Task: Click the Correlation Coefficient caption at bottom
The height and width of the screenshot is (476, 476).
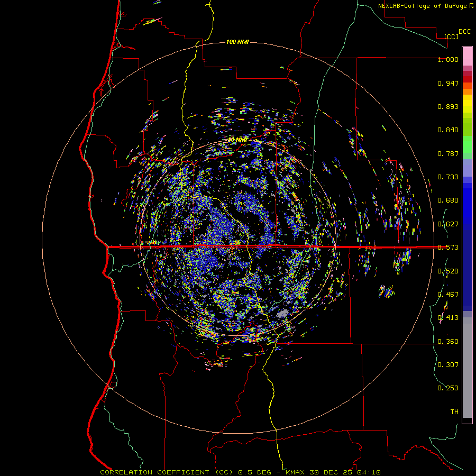Action: [240, 472]
